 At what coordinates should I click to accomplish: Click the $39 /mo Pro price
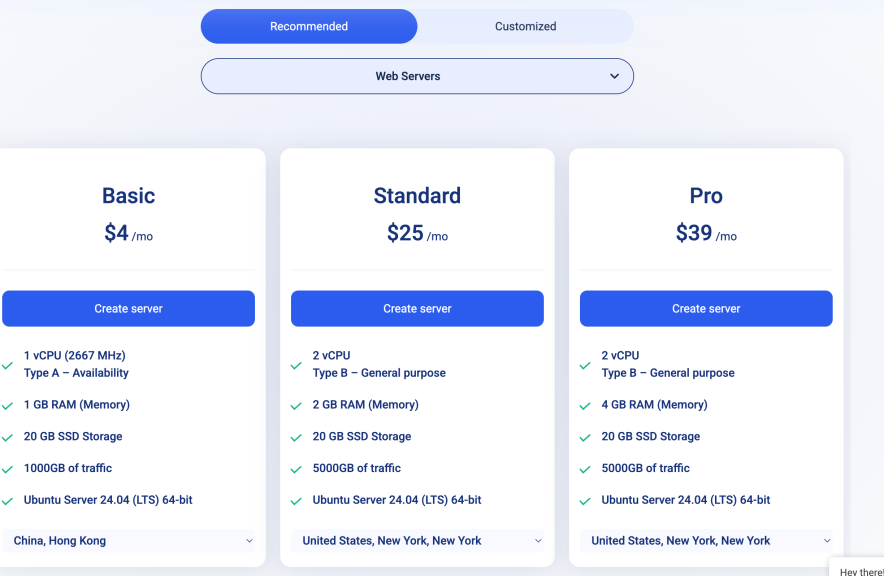[706, 234]
